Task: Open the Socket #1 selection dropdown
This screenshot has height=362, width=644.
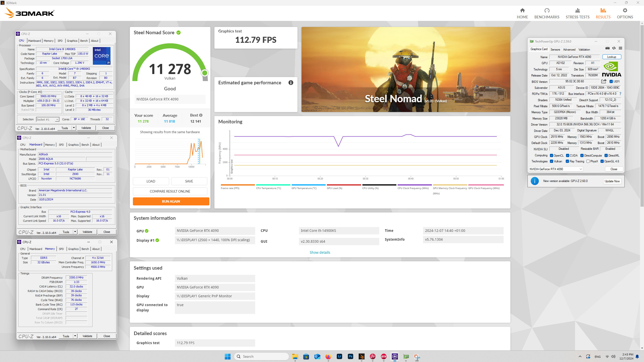Action: pyautogui.click(x=48, y=120)
